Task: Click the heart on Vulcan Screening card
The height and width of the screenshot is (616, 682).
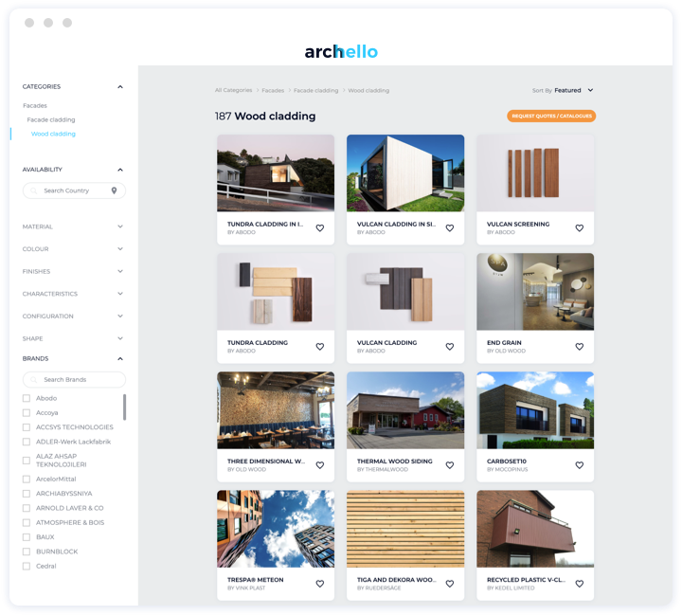Action: (580, 228)
